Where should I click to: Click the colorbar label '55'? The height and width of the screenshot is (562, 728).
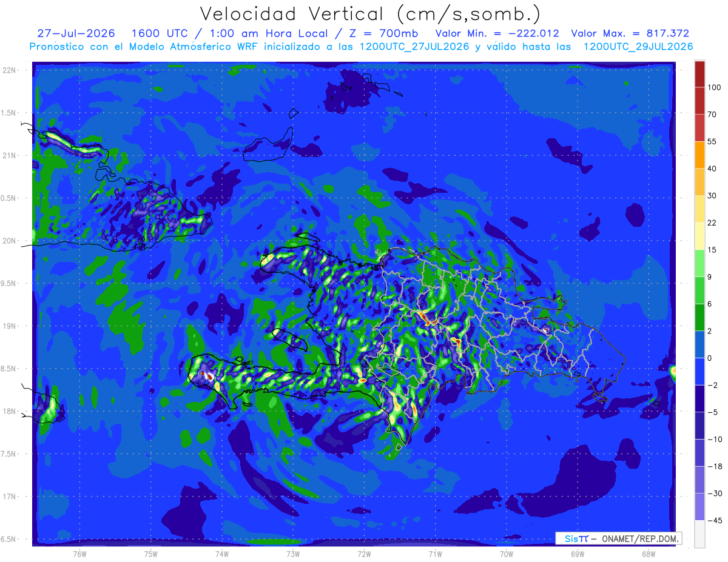pos(712,141)
